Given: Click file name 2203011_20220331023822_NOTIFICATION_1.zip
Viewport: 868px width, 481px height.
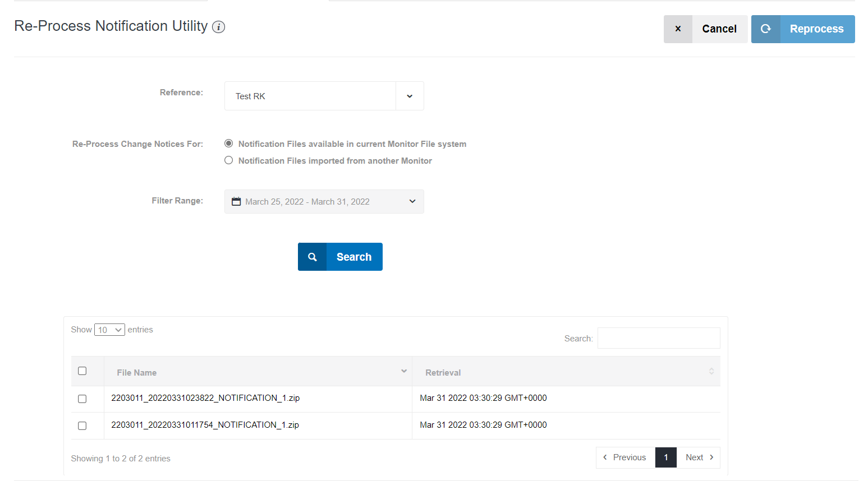Looking at the screenshot, I should coord(205,398).
